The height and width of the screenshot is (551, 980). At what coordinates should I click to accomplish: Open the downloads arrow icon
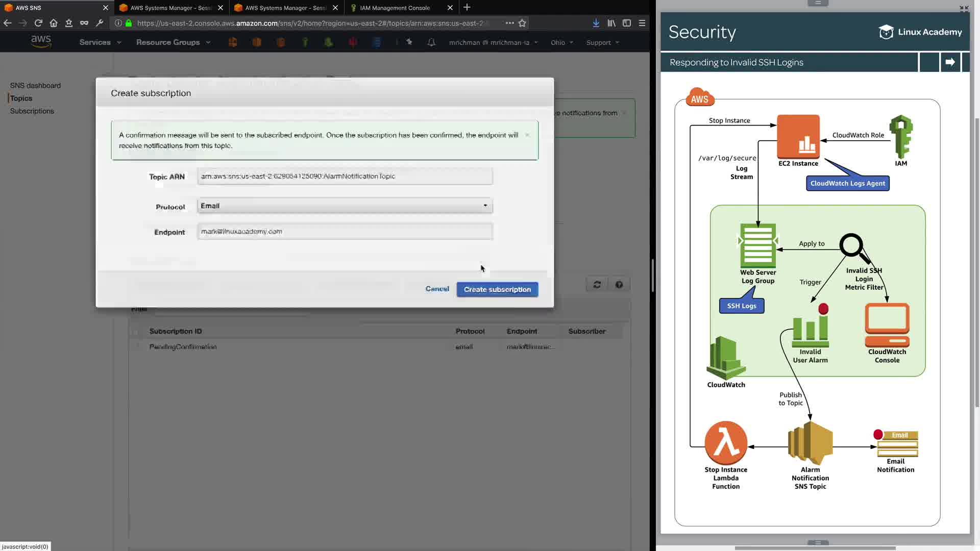(x=596, y=23)
